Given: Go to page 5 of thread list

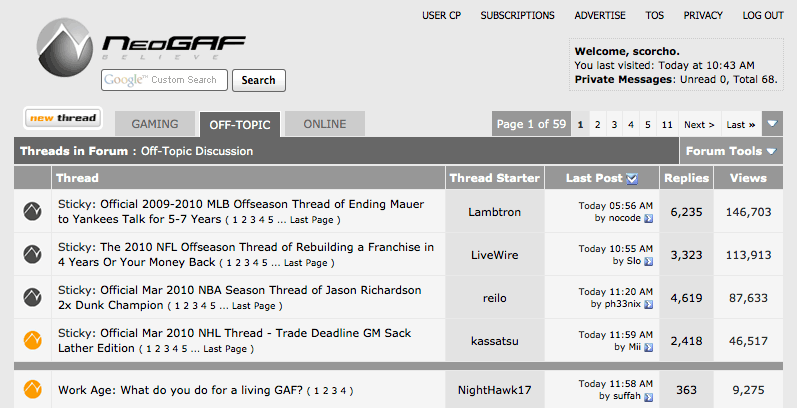Looking at the screenshot, I should coord(648,124).
